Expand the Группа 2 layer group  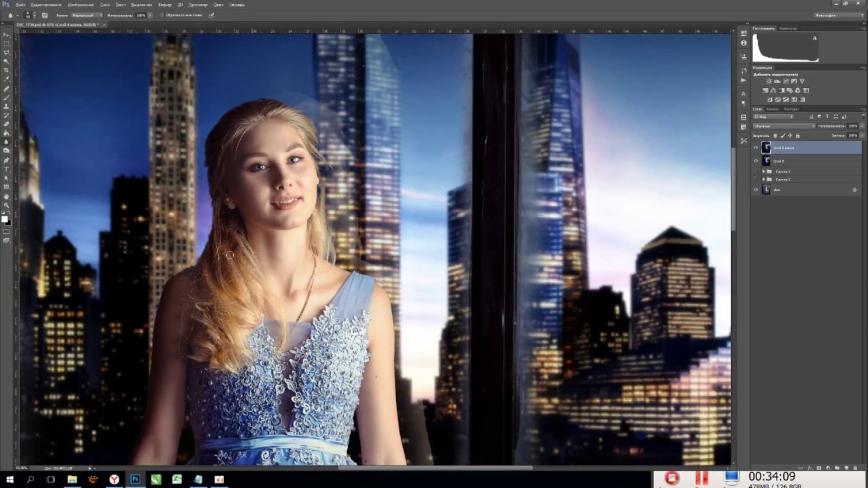(x=764, y=180)
